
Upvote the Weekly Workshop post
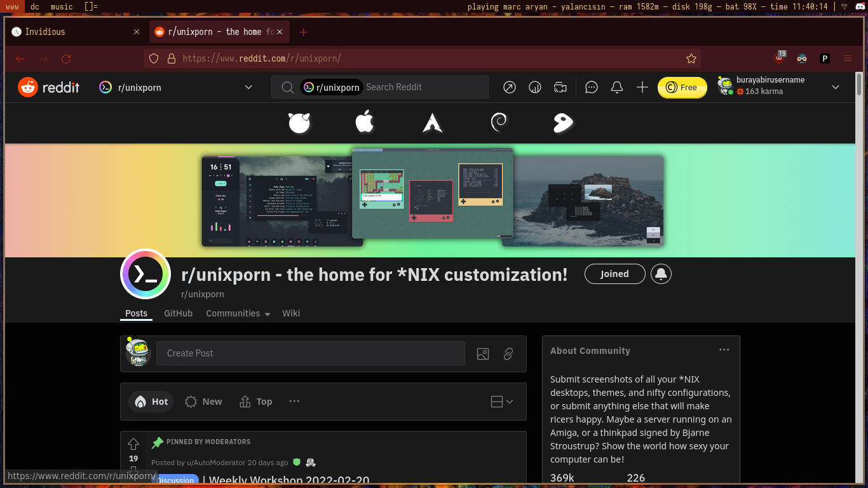click(x=133, y=444)
